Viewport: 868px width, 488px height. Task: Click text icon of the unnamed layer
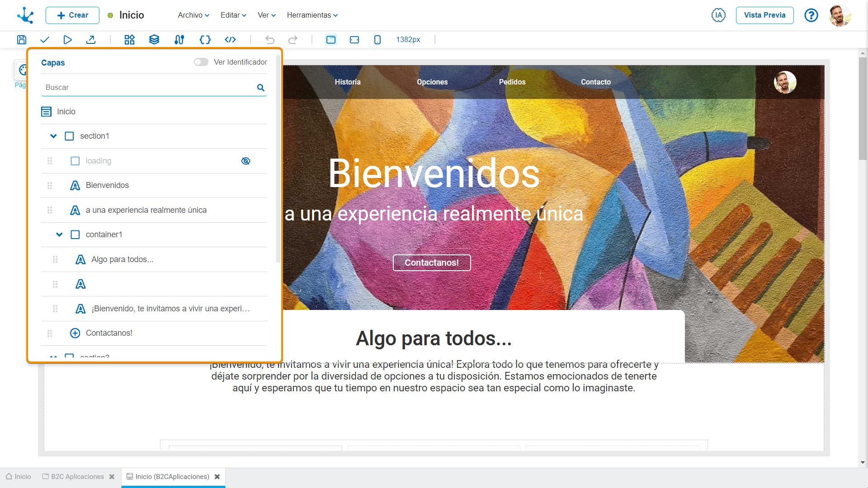tap(80, 284)
